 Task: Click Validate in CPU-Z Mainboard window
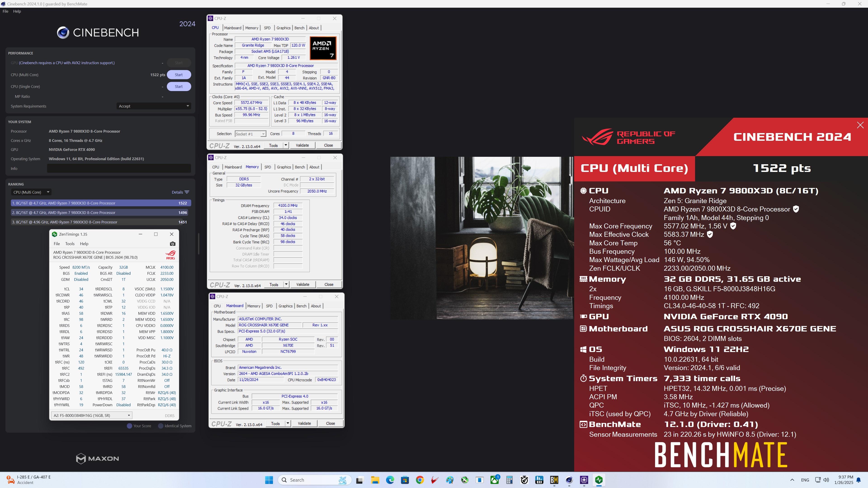(304, 423)
